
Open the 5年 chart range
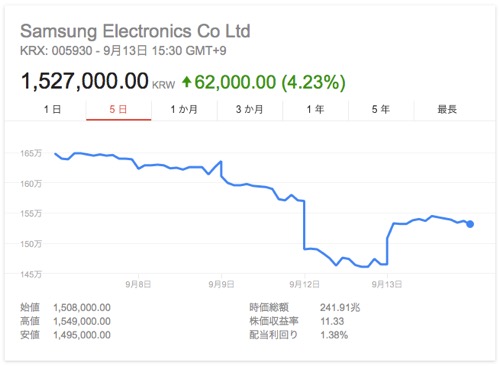click(381, 109)
